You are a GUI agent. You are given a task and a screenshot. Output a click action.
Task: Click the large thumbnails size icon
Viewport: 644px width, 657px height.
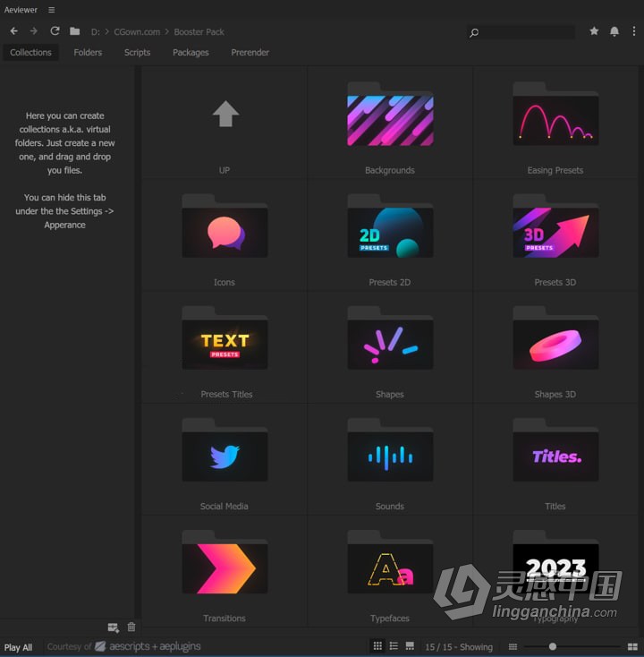coord(632,647)
